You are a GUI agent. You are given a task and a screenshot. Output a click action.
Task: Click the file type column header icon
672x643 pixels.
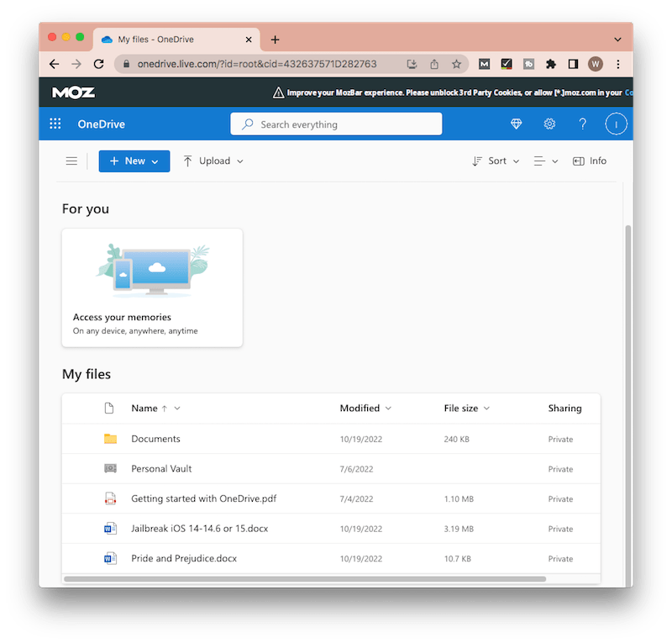coord(109,408)
